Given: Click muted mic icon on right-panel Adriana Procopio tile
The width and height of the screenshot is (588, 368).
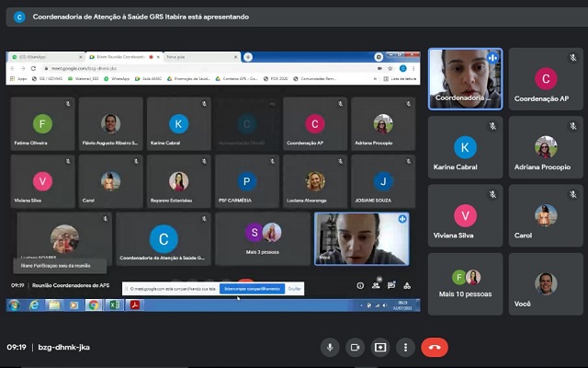Looking at the screenshot, I should point(573,126).
